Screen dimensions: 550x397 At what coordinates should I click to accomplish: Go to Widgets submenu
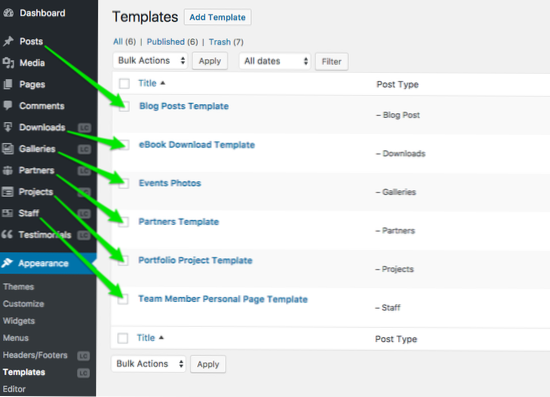[19, 321]
